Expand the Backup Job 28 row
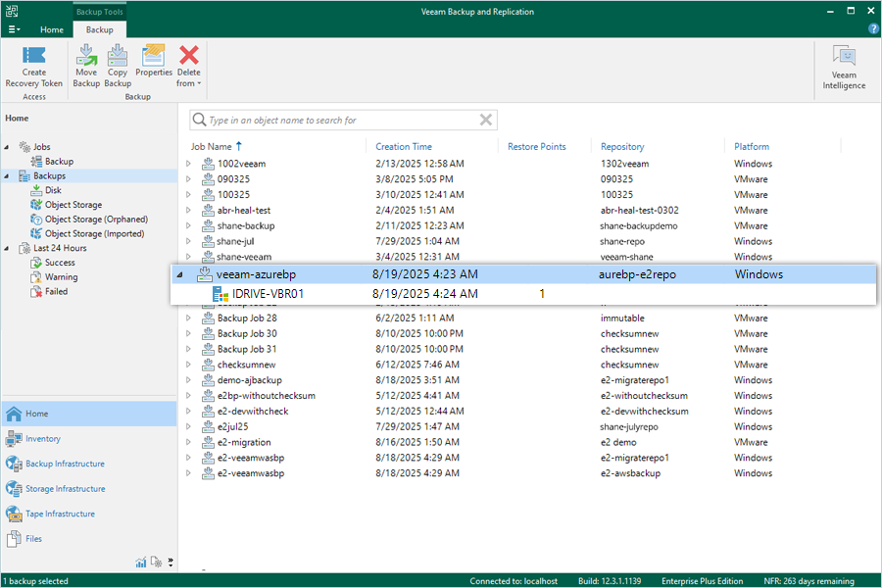882x588 pixels. pyautogui.click(x=188, y=318)
